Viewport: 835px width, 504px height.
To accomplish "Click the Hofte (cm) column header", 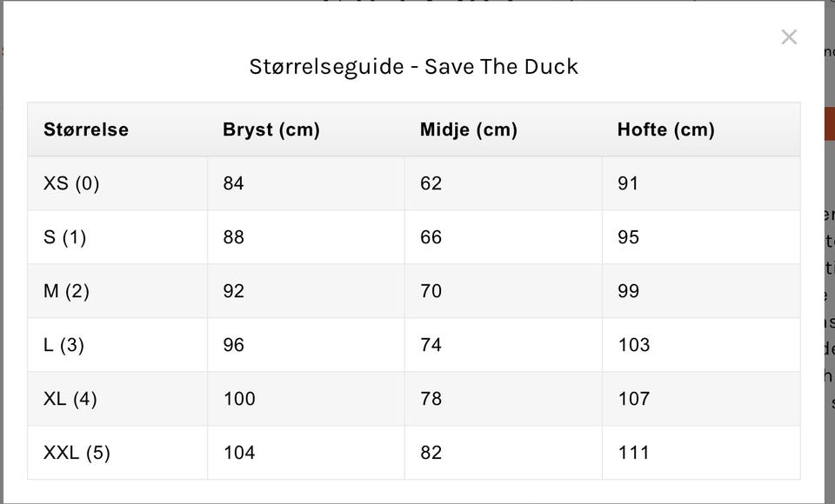I will (666, 129).
